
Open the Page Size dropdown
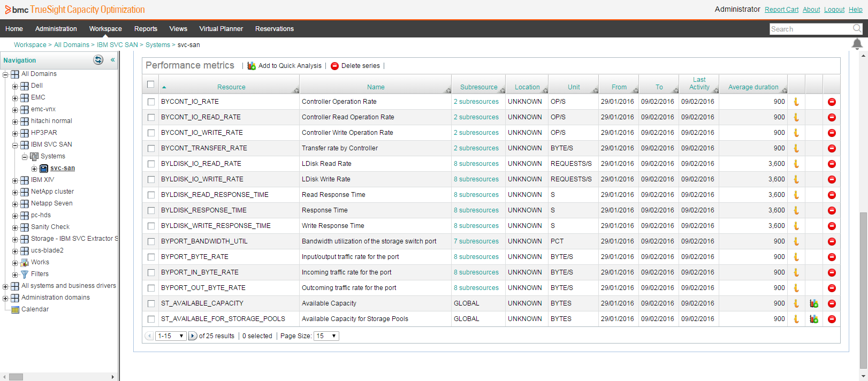pyautogui.click(x=326, y=336)
